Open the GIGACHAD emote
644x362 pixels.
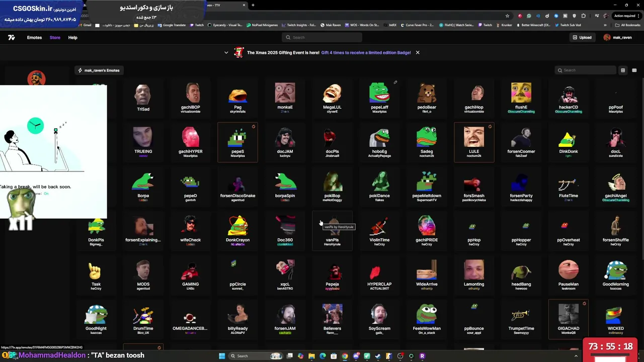[569, 319]
